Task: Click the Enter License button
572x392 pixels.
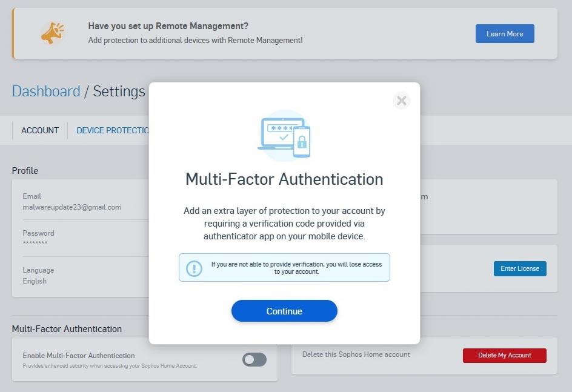Action: pyautogui.click(x=519, y=268)
